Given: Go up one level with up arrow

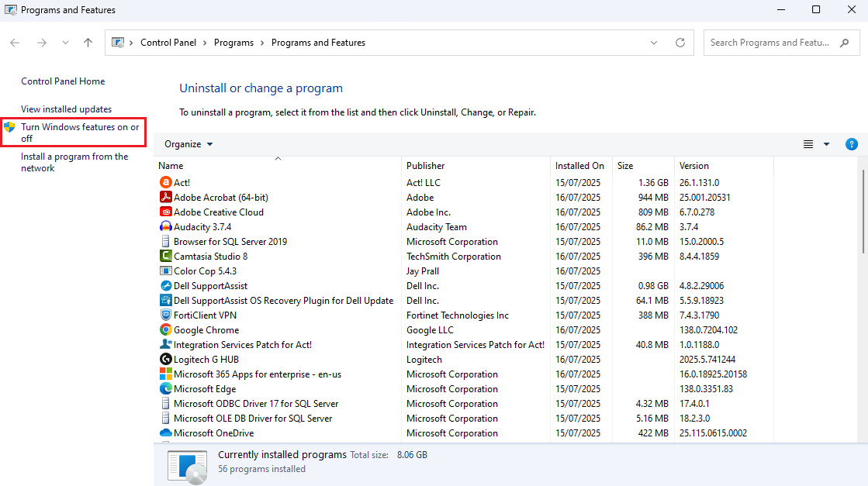Looking at the screenshot, I should click(x=88, y=43).
